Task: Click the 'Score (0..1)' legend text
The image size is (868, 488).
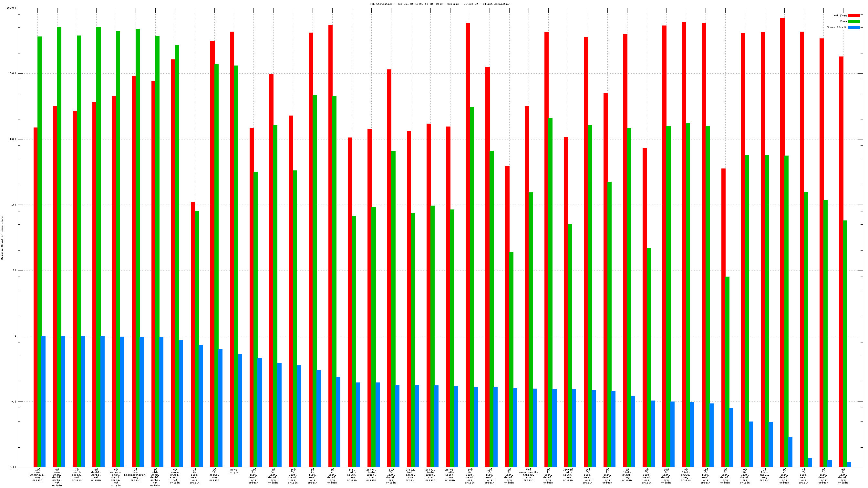Action: [836, 27]
